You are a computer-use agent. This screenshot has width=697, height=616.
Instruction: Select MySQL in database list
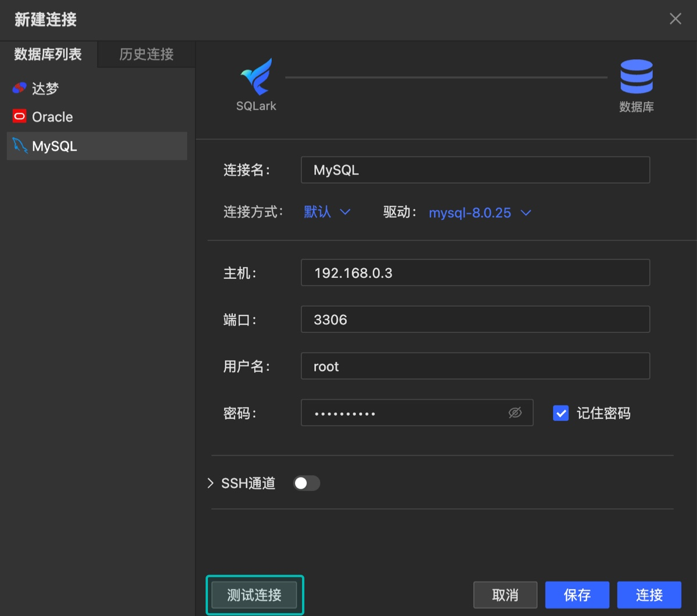[x=97, y=146]
